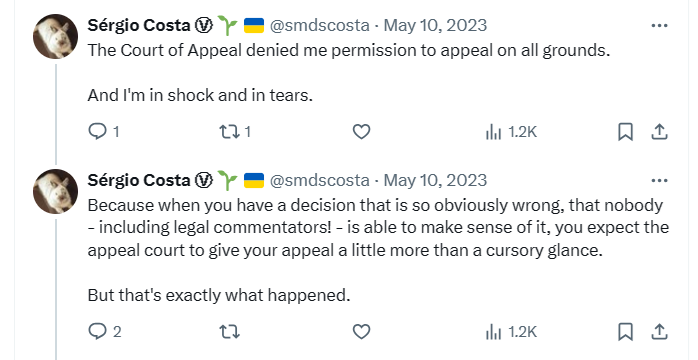The image size is (698, 360).
Task: Retweet the second tweet about cursory glance
Action: click(x=230, y=332)
